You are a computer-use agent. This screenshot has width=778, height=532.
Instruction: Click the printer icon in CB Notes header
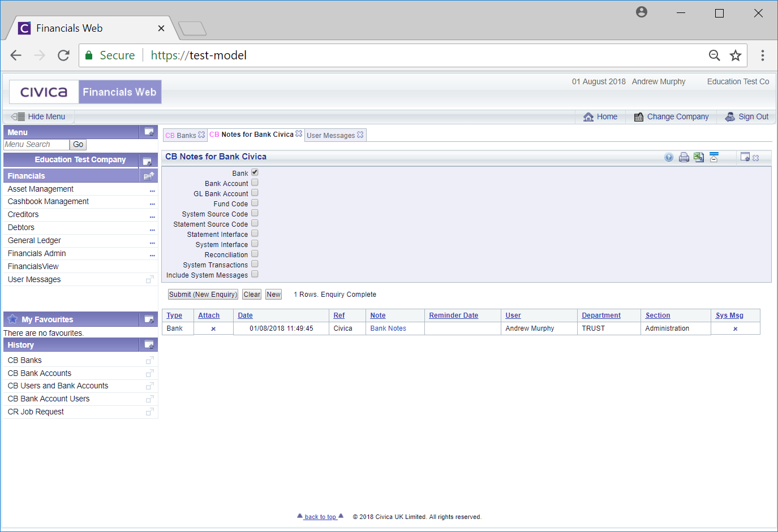[684, 157]
